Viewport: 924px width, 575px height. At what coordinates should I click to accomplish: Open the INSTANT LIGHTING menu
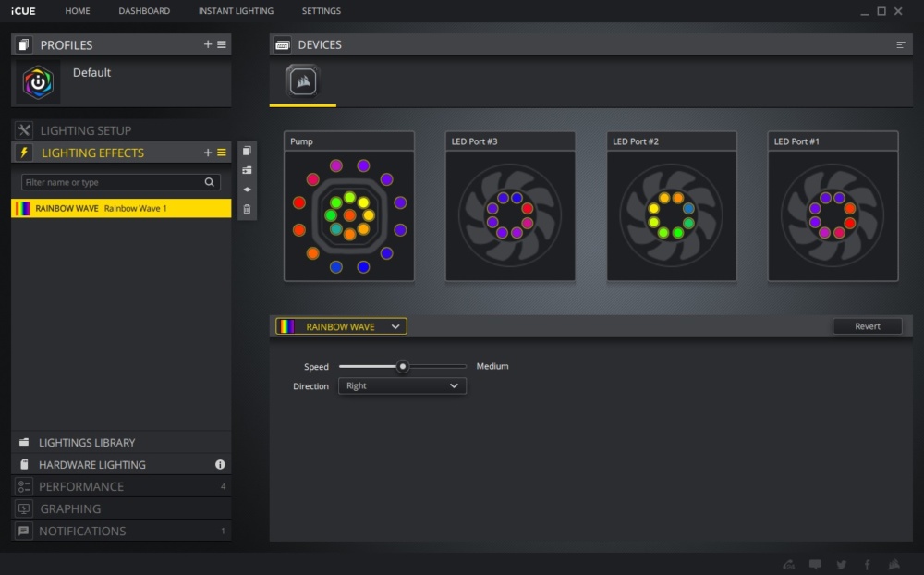[236, 10]
